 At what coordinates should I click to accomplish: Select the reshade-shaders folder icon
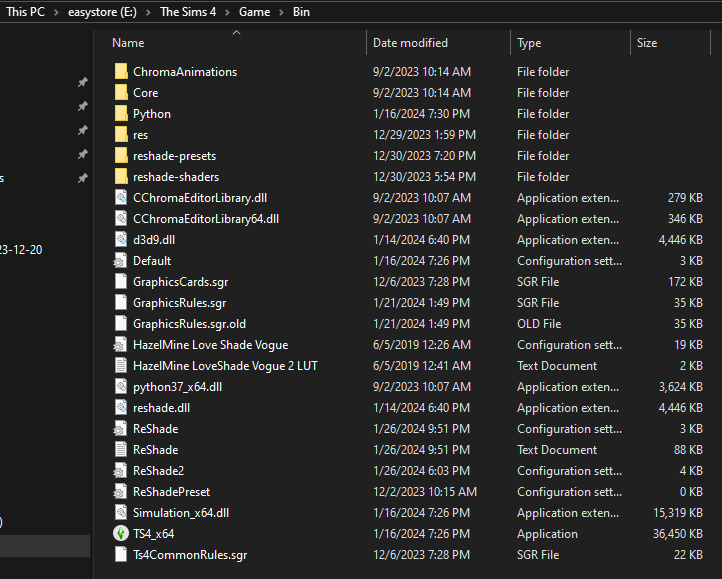tap(121, 177)
